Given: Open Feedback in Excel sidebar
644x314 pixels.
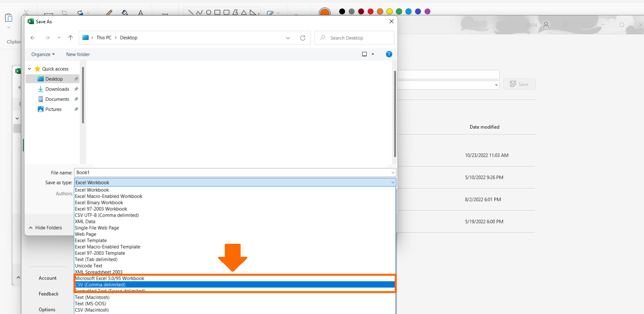Looking at the screenshot, I should (49, 294).
